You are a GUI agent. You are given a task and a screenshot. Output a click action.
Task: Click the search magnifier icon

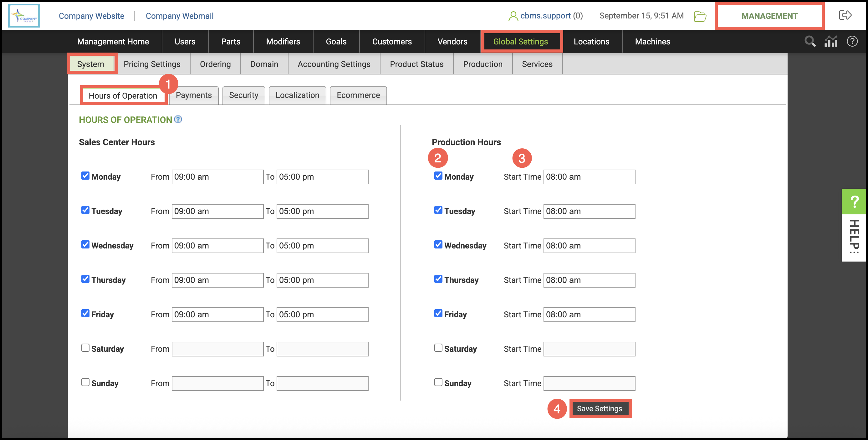point(810,41)
